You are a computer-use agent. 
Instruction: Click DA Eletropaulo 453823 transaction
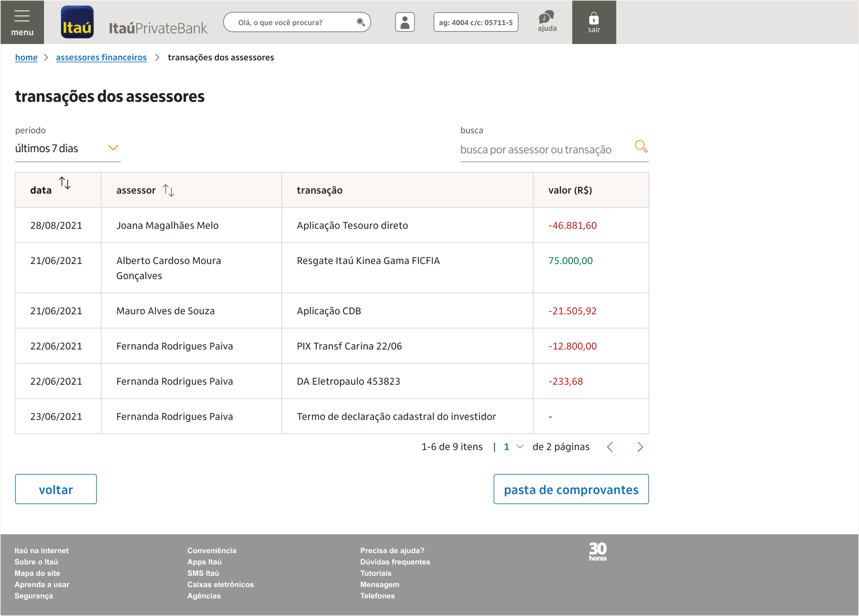[348, 381]
